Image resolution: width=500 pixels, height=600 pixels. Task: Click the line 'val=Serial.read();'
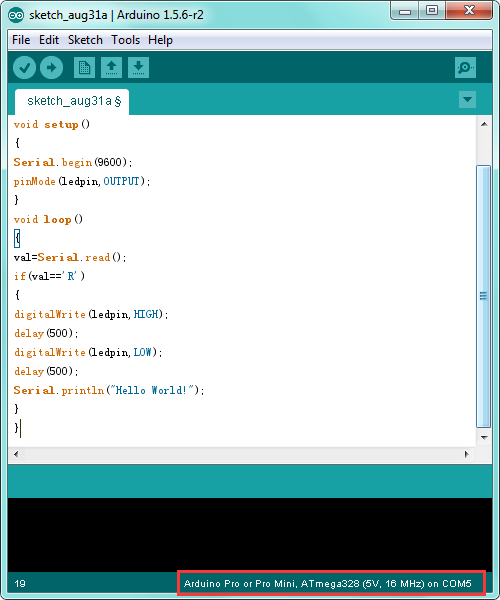pos(70,257)
